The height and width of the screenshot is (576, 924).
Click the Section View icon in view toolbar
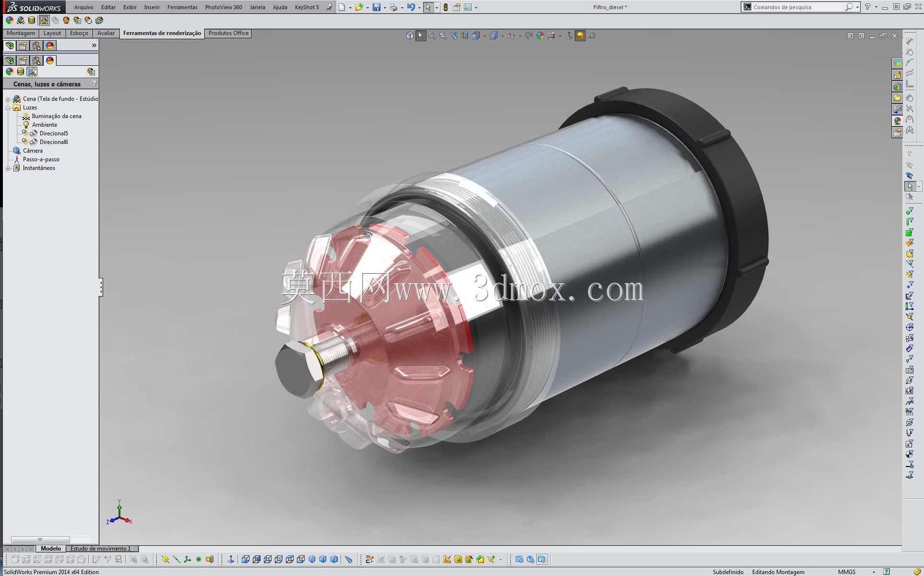click(x=465, y=36)
